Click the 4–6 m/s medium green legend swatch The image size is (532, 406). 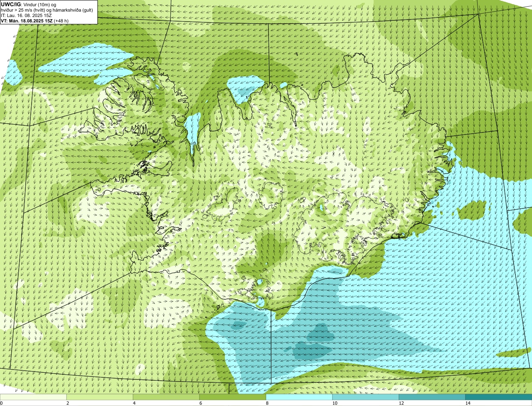point(166,397)
